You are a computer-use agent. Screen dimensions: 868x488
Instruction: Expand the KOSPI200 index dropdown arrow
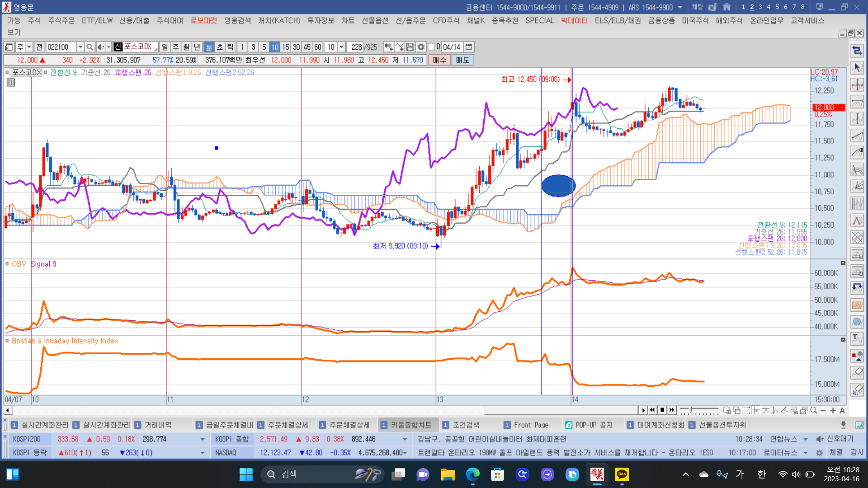tap(202, 439)
